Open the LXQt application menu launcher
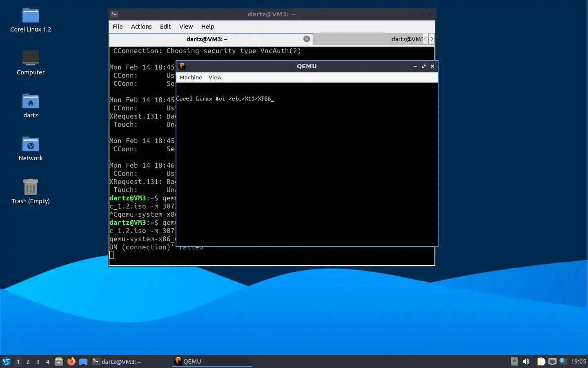Viewport: 588px width, 368px height. click(7, 361)
